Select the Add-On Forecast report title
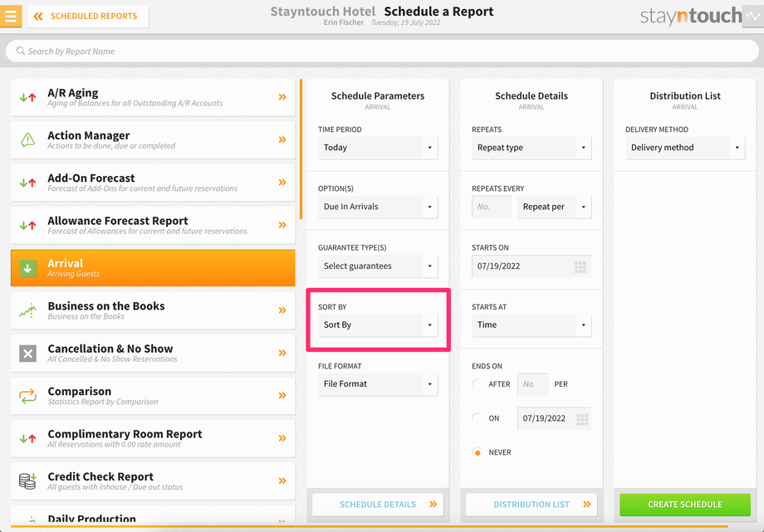764x532 pixels. [91, 178]
